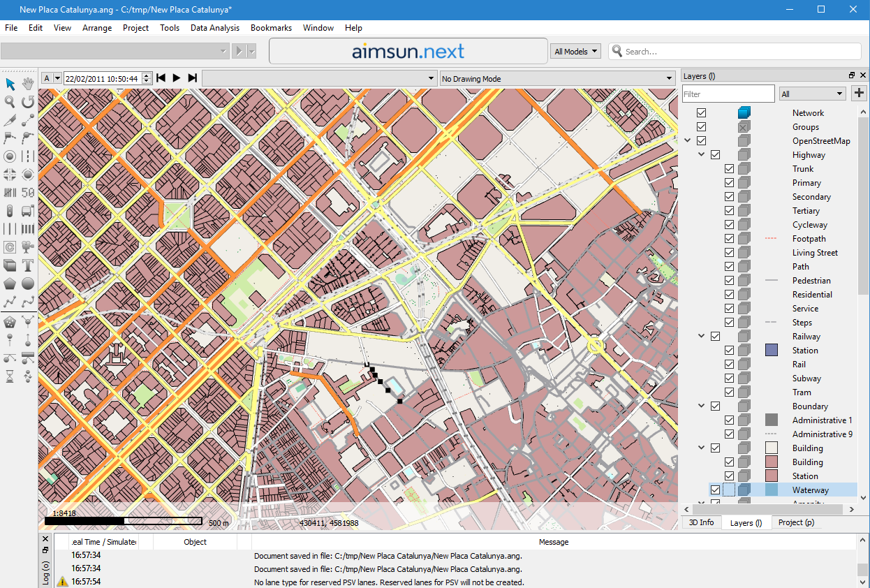This screenshot has width=870, height=588.
Task: Select the Pan tool in the left toolbar
Action: [27, 83]
